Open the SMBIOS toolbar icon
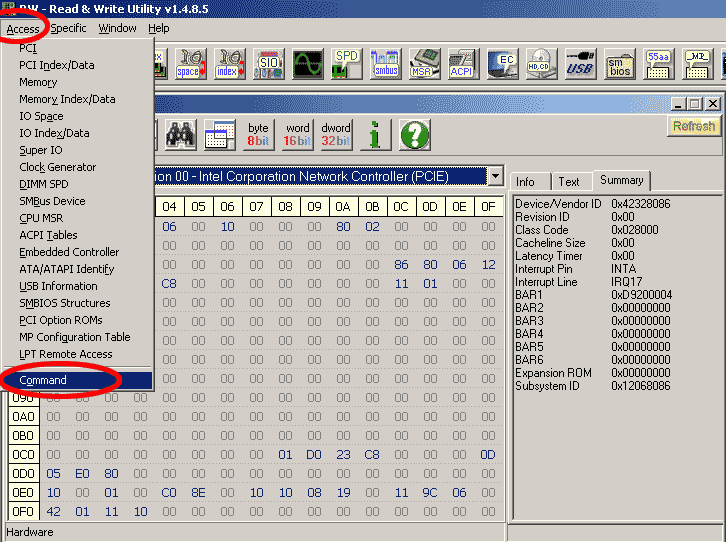The image size is (726, 542). tap(619, 64)
